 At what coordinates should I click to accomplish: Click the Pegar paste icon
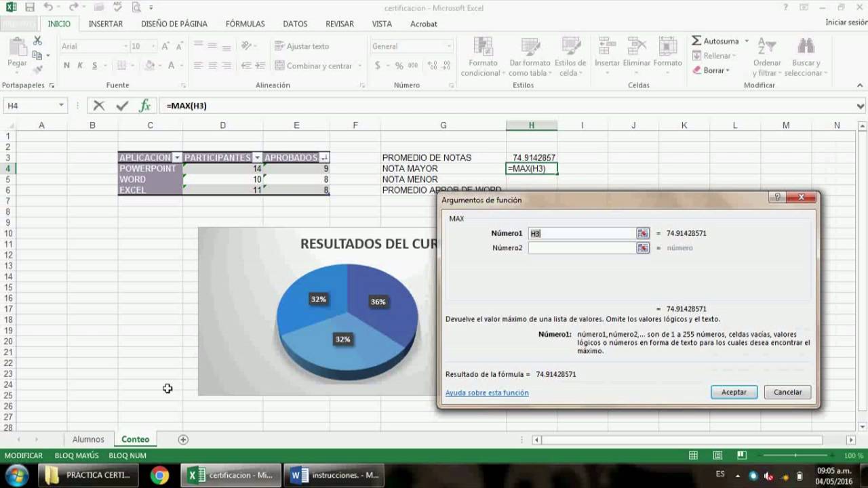[x=17, y=52]
